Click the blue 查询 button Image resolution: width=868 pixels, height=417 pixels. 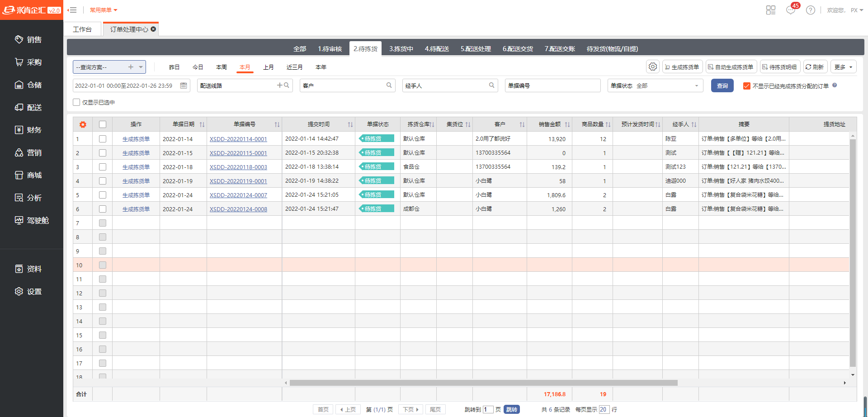[x=722, y=85]
